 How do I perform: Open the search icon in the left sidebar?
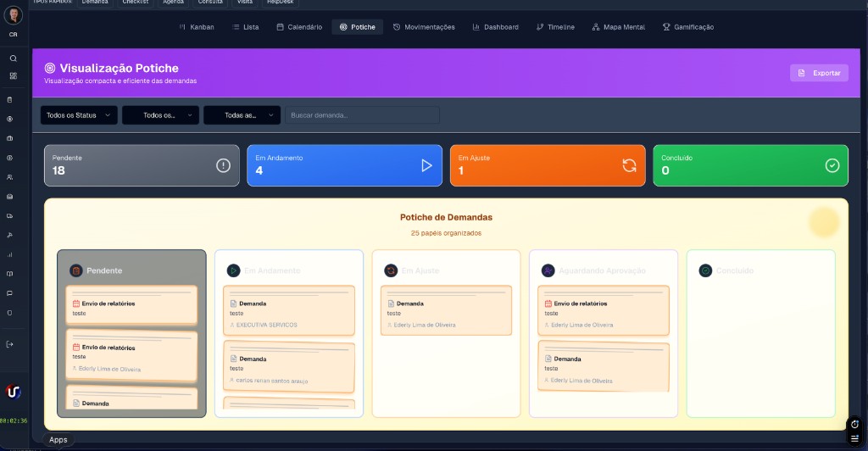pos(14,58)
